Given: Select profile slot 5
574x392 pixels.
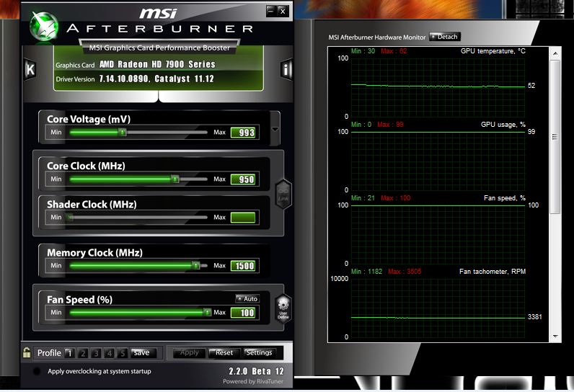Looking at the screenshot, I should point(123,353).
